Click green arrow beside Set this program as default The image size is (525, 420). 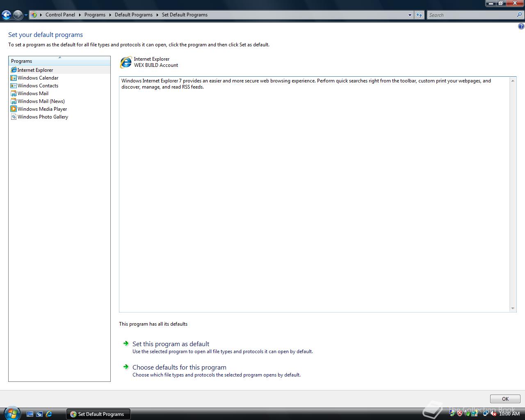coord(126,343)
